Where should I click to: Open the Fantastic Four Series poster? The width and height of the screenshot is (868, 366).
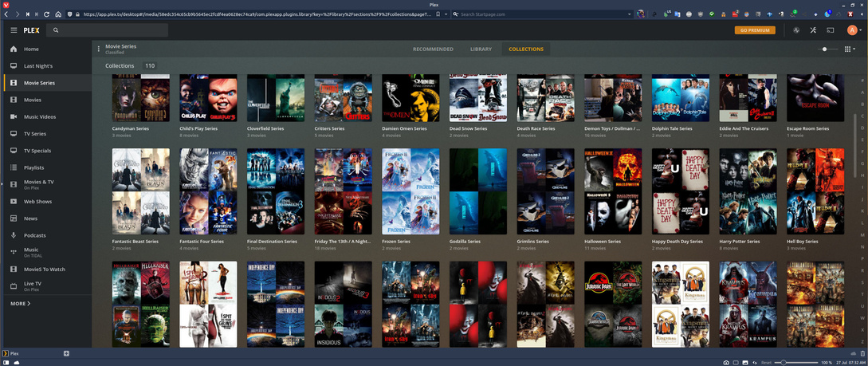pyautogui.click(x=208, y=191)
